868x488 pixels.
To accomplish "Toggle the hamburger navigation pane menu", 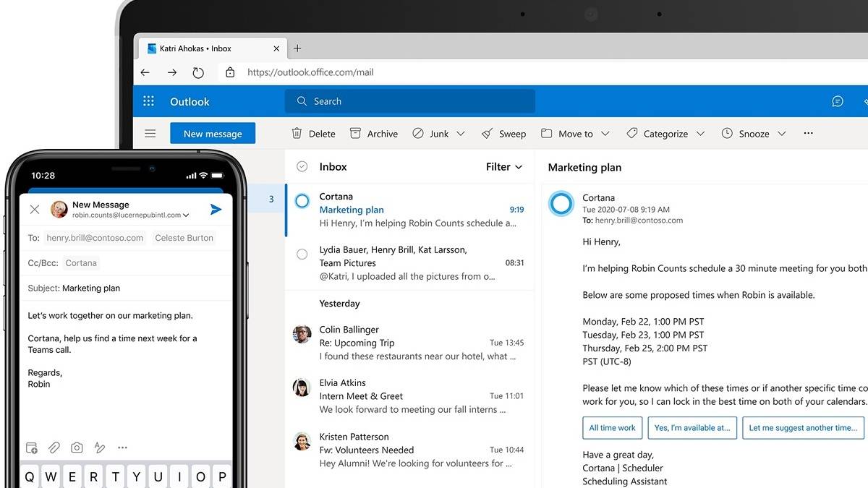I will [x=150, y=134].
